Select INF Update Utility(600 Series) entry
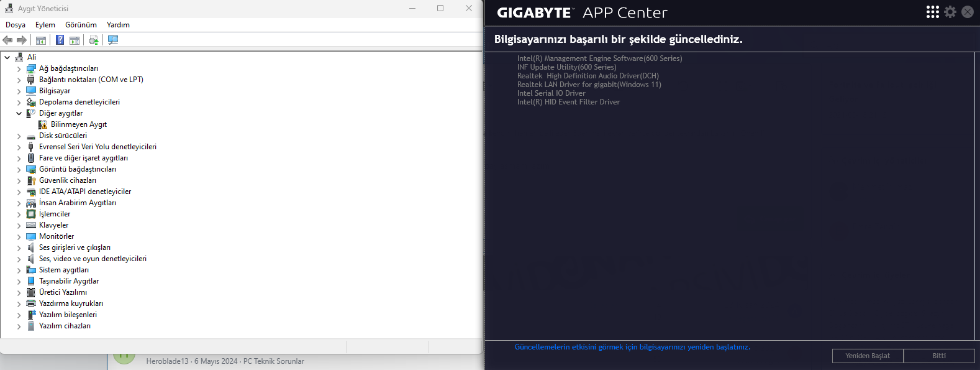 [567, 67]
